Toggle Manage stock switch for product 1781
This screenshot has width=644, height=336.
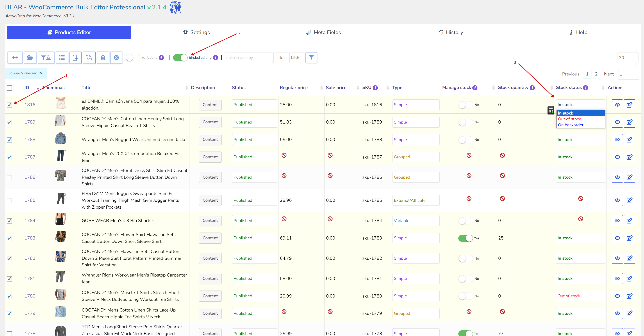pos(465,279)
